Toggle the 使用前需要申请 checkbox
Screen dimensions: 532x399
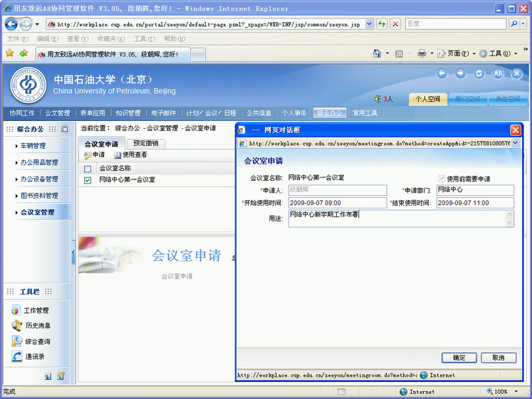(442, 178)
